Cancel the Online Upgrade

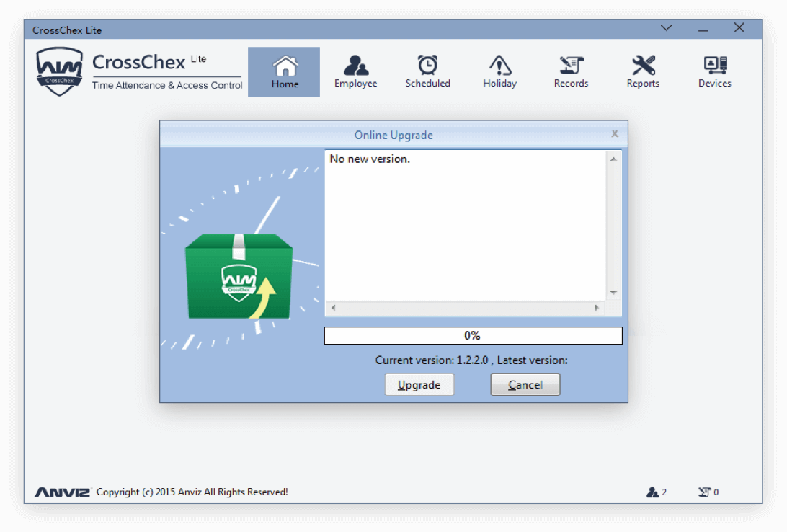coord(525,384)
